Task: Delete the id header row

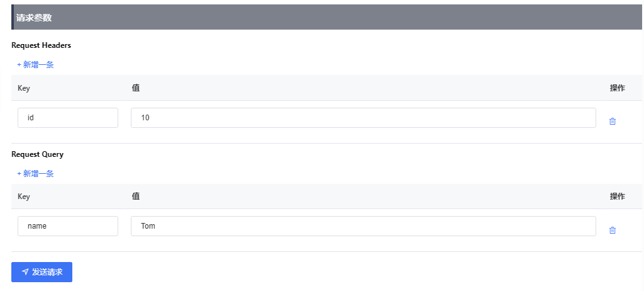Action: pyautogui.click(x=612, y=121)
